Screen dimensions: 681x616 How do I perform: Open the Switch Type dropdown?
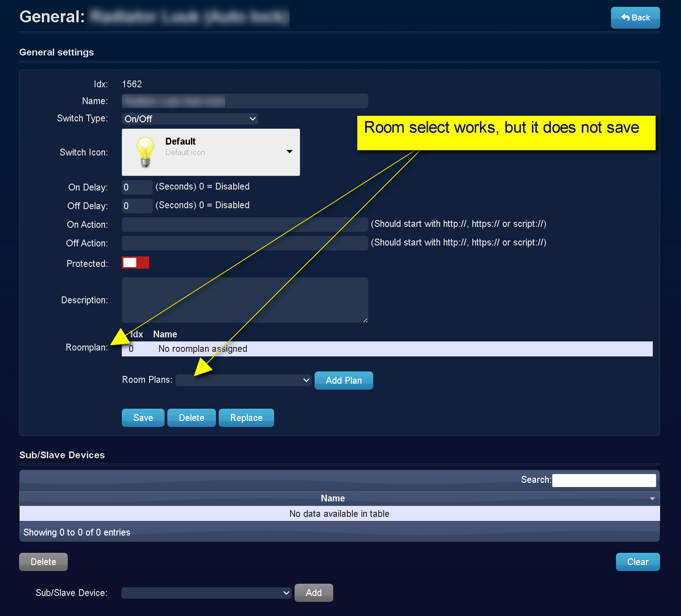point(190,119)
